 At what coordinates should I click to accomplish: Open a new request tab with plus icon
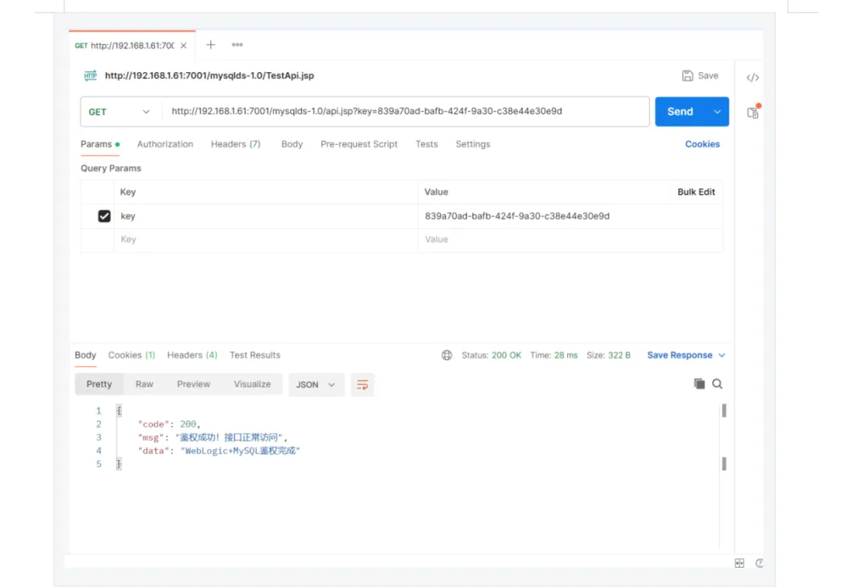[x=210, y=45]
